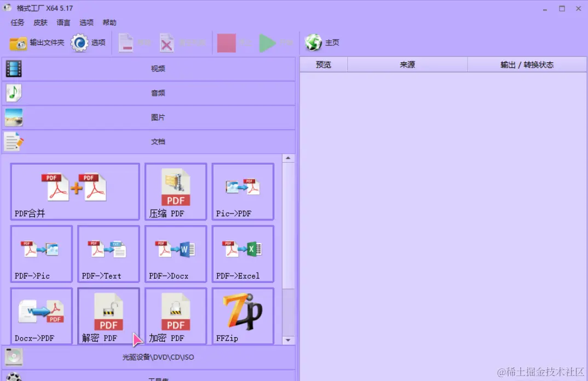
Task: Select the PDF->Pic converter
Action: tap(41, 253)
